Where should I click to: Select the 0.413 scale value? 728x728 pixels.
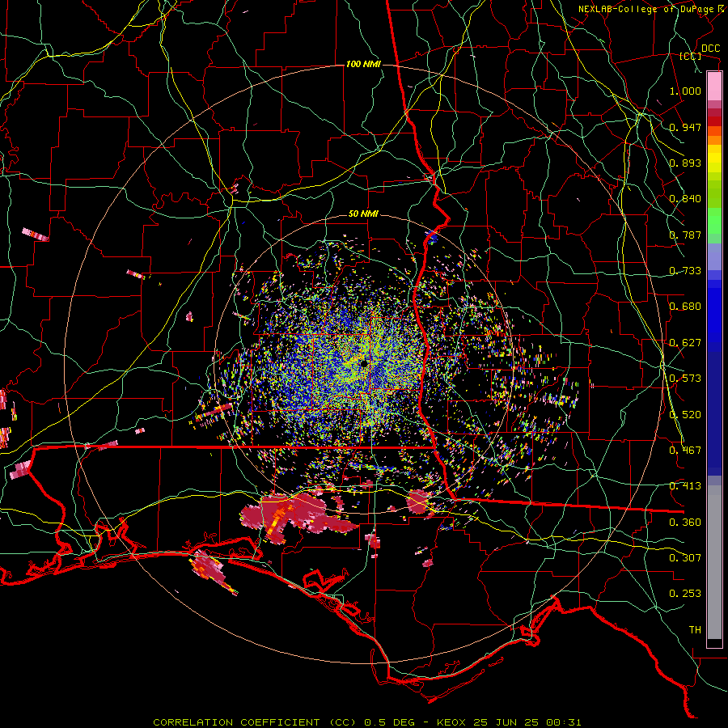pos(685,486)
